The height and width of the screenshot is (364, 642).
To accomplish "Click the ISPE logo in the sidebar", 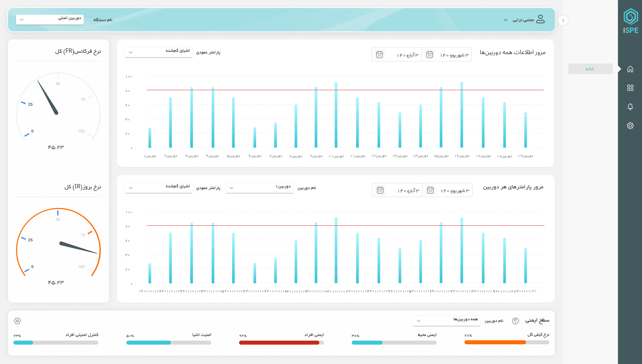I will [x=631, y=21].
